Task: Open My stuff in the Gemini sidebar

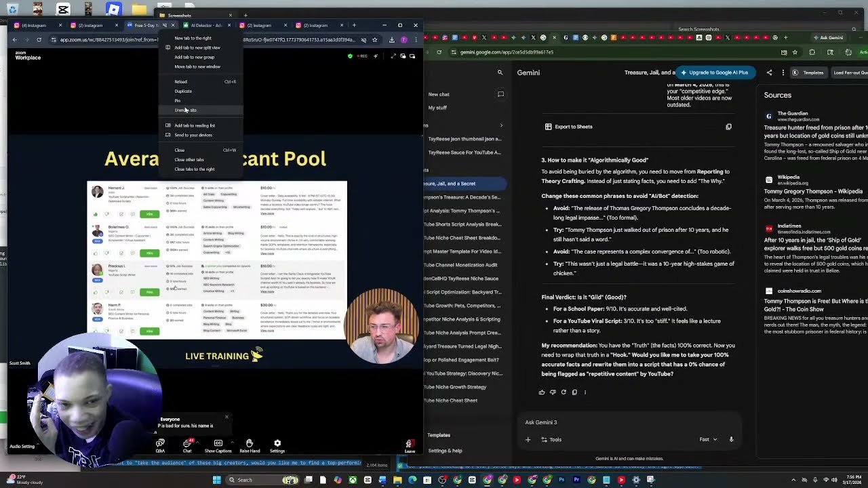Action: 437,108
